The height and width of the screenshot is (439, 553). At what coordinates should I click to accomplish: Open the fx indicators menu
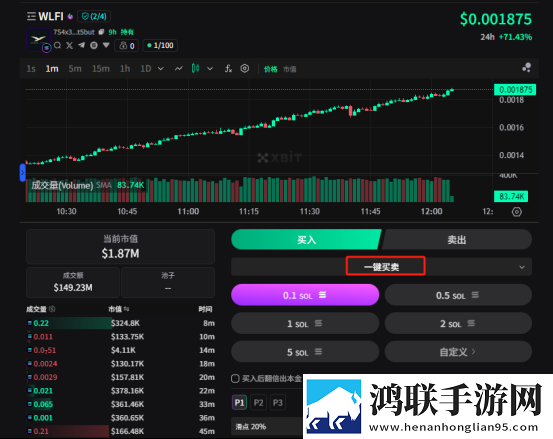(x=229, y=68)
